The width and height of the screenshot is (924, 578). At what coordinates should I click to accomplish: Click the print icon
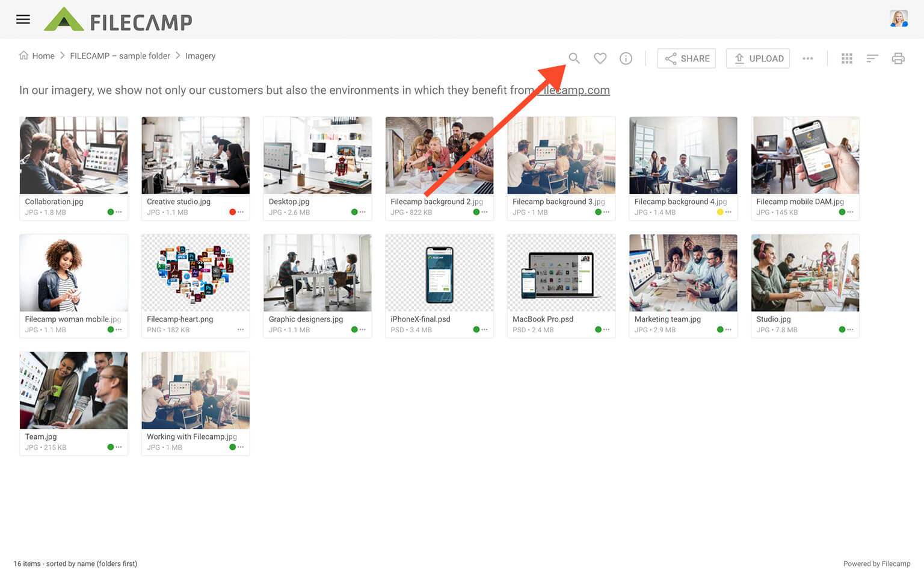(x=898, y=58)
